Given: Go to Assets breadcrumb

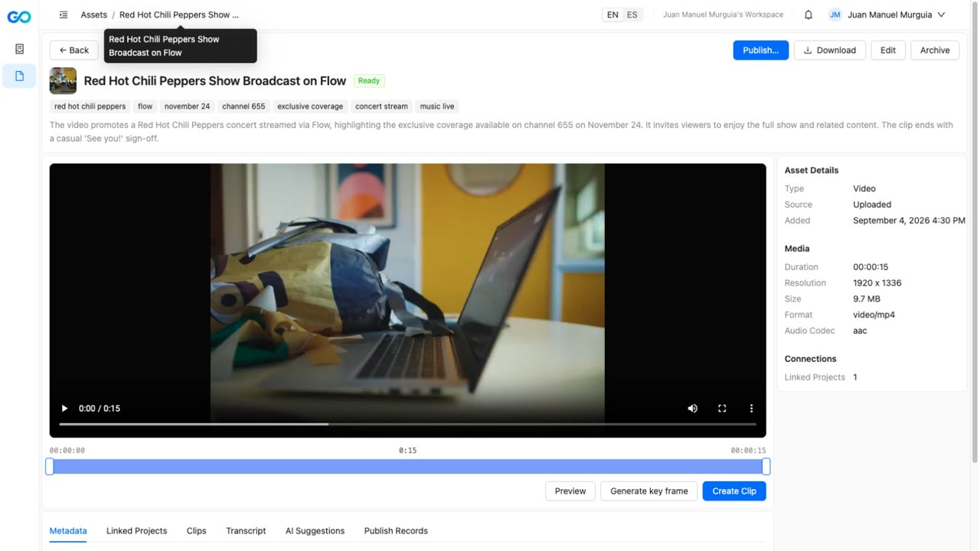Looking at the screenshot, I should point(93,15).
